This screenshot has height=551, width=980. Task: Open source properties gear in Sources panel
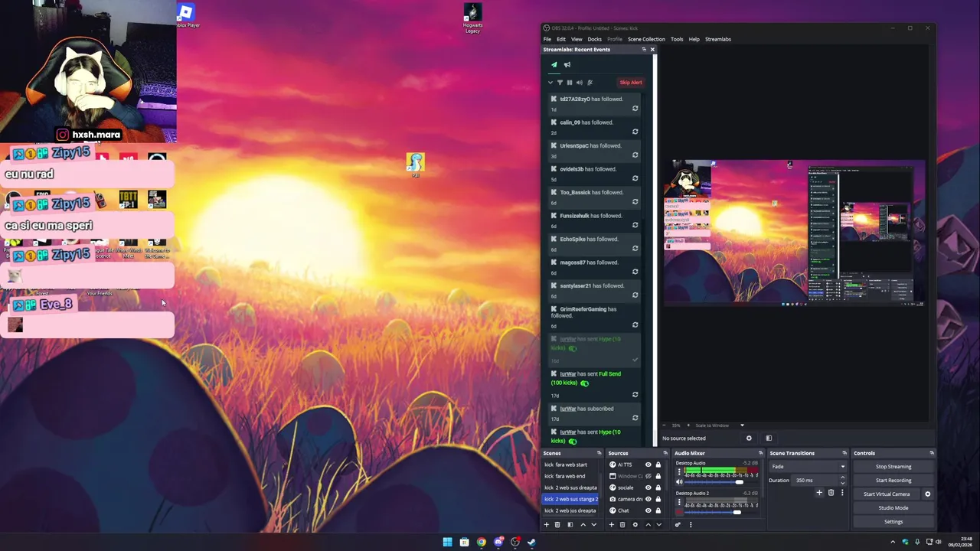[635, 525]
